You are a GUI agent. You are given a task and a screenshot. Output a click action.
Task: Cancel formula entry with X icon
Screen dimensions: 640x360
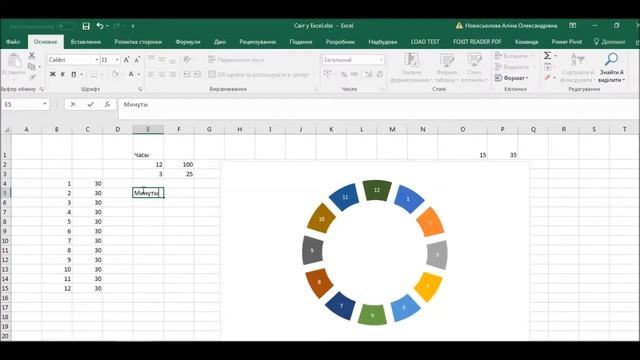[73, 104]
